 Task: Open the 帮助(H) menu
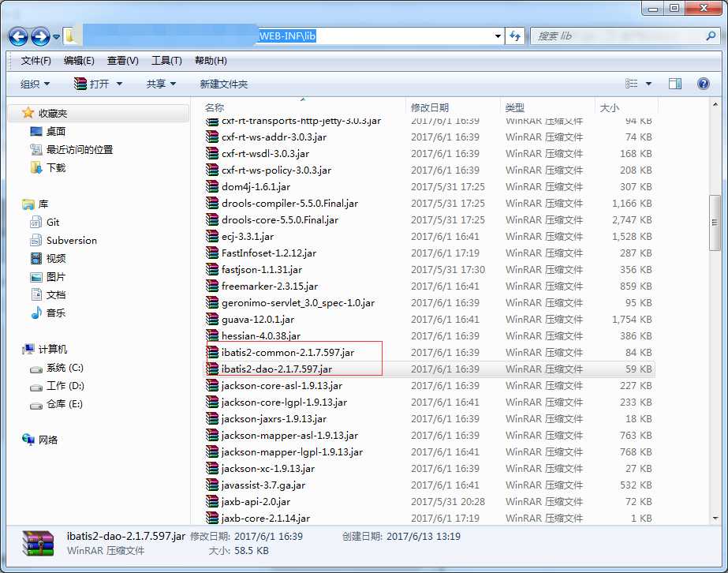coord(211,61)
